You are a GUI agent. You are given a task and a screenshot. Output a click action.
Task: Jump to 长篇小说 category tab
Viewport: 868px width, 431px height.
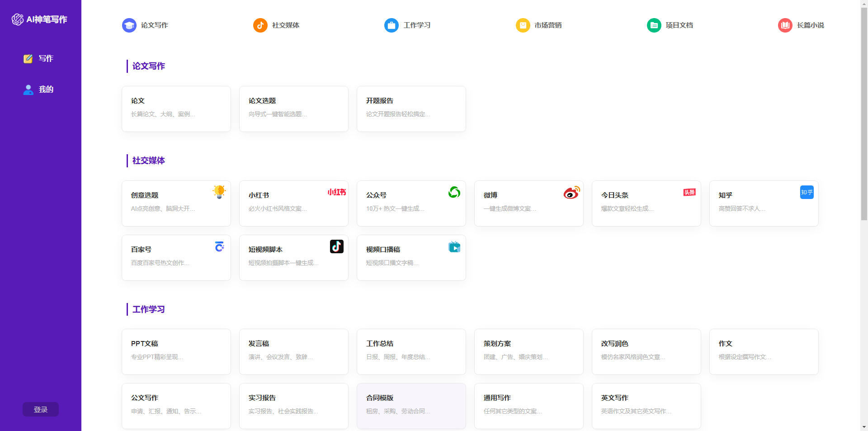[x=801, y=25]
